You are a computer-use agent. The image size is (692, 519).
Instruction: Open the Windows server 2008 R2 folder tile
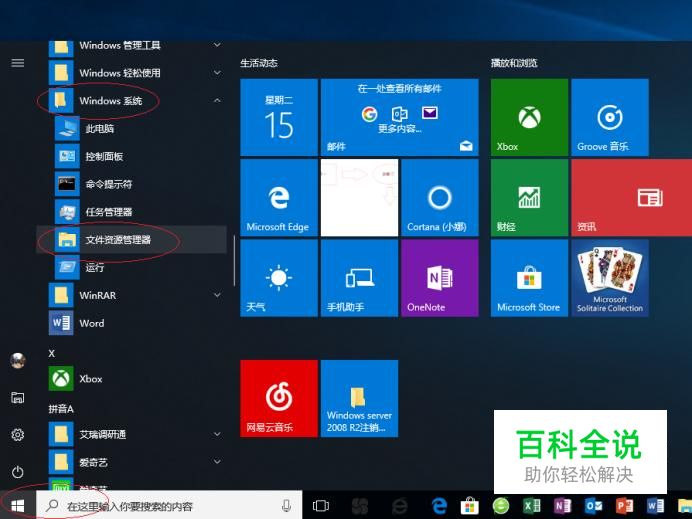[x=359, y=399]
